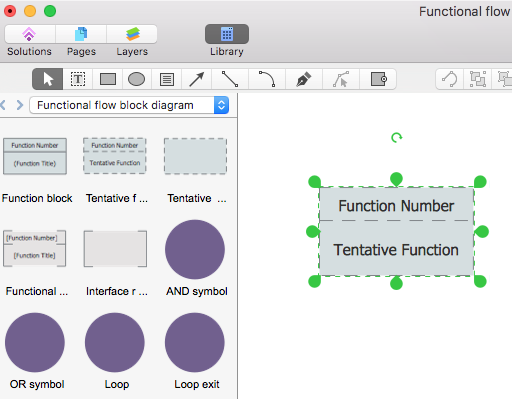Click the OR symbol label text

coord(37,384)
